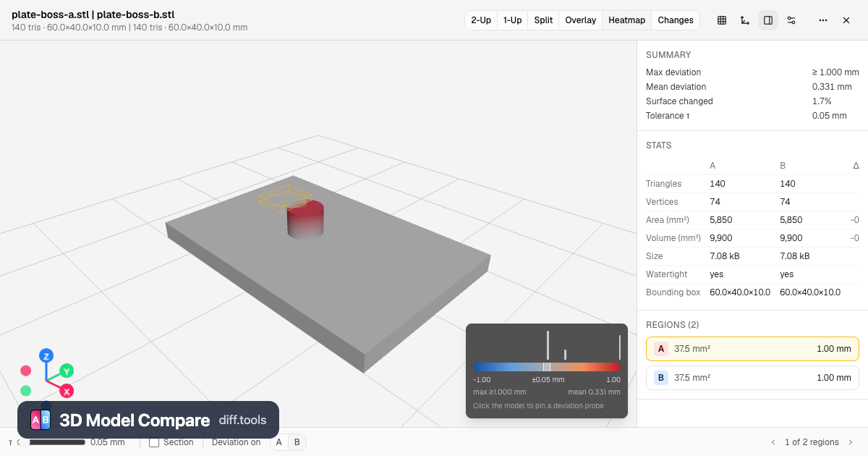Viewport: 868px width, 456px height.
Task: Click the SUMMARY heading
Action: pyautogui.click(x=668, y=55)
